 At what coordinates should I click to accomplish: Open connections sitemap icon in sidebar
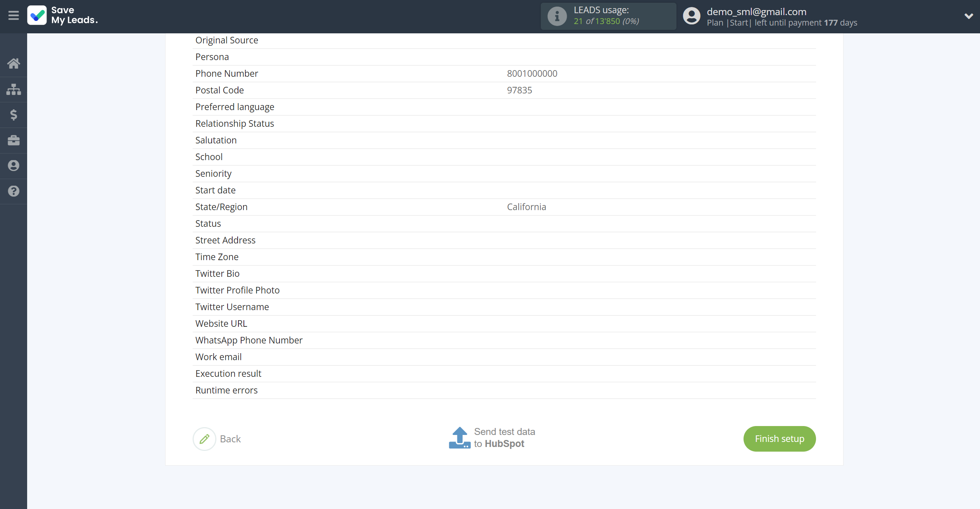[x=14, y=89]
